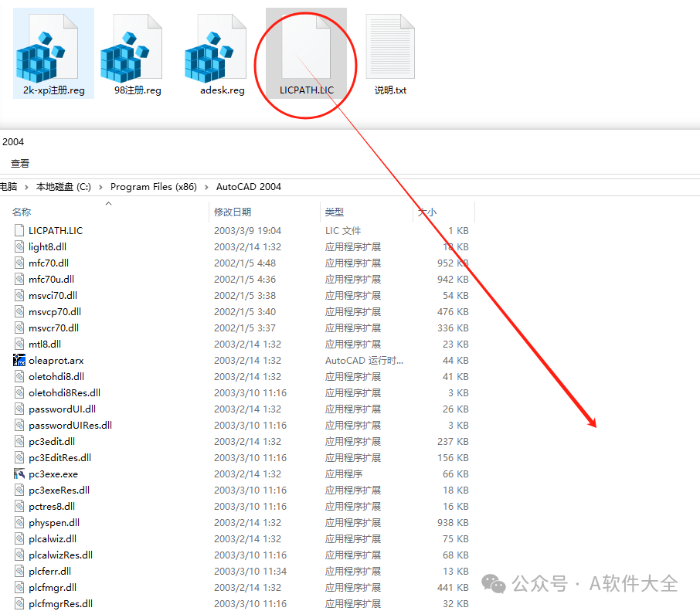This screenshot has width=700, height=611.
Task: Click the msvcr70.dll file icon
Action: (x=19, y=328)
